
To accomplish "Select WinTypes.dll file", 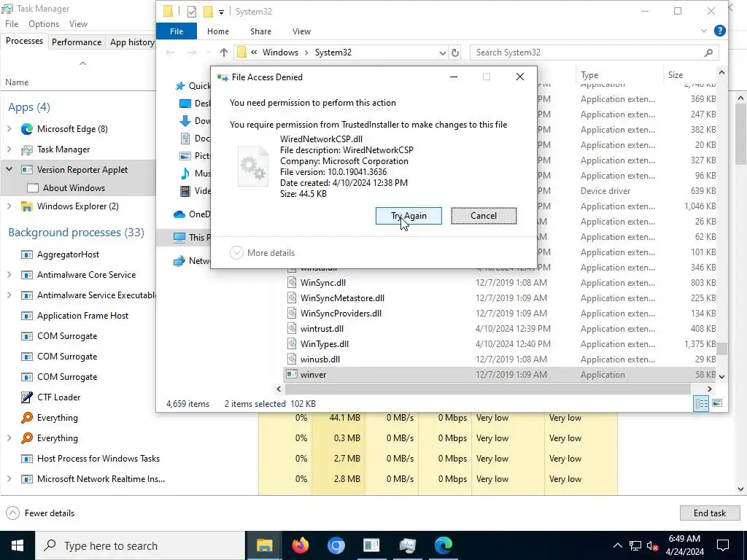I will point(325,344).
